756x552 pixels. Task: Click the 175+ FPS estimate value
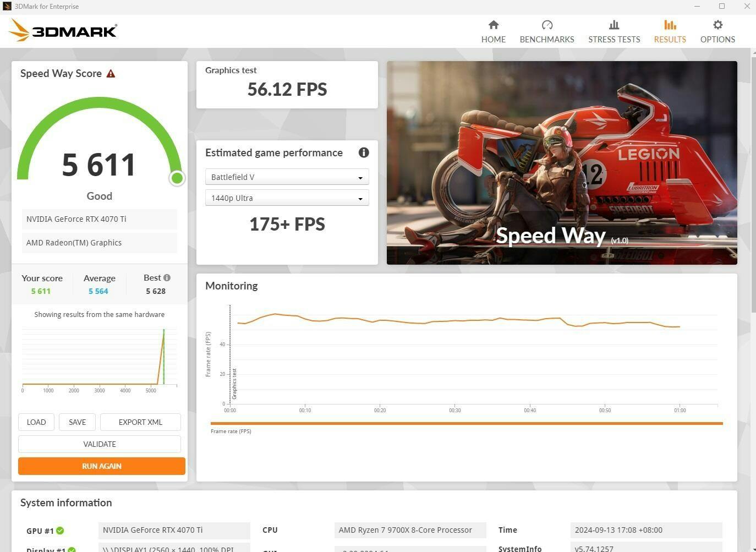coord(287,224)
